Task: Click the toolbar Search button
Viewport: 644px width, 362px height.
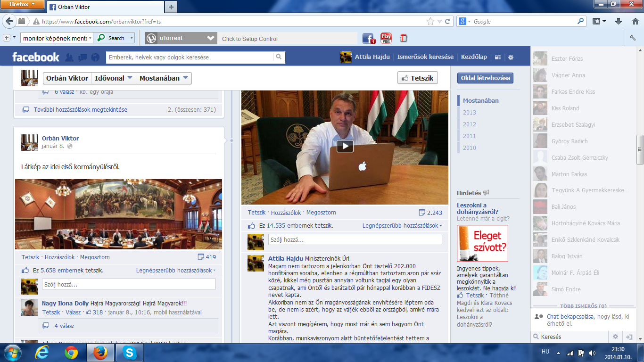Action: tap(111, 38)
